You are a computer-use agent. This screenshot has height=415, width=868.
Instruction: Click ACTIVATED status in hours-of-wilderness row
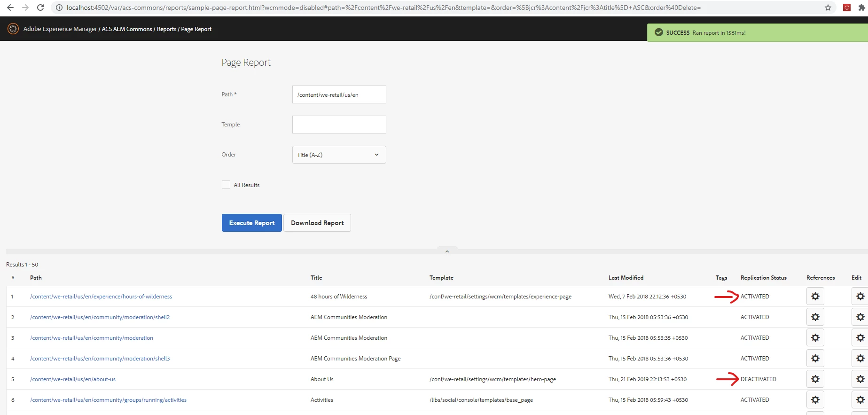coord(755,297)
